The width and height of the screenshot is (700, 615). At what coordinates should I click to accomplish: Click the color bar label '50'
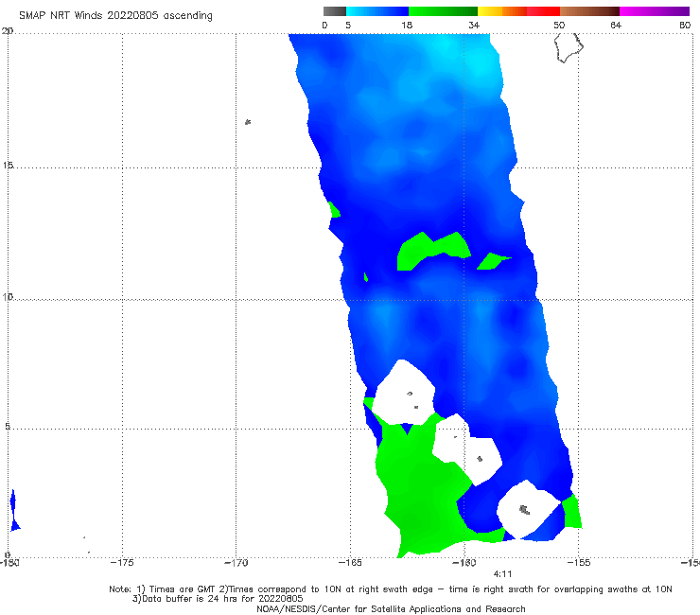tap(559, 25)
